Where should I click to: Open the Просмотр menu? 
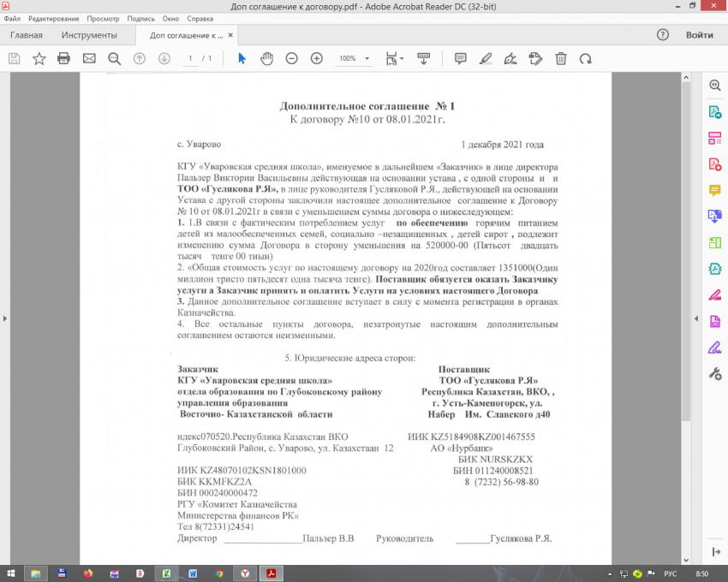tap(103, 19)
